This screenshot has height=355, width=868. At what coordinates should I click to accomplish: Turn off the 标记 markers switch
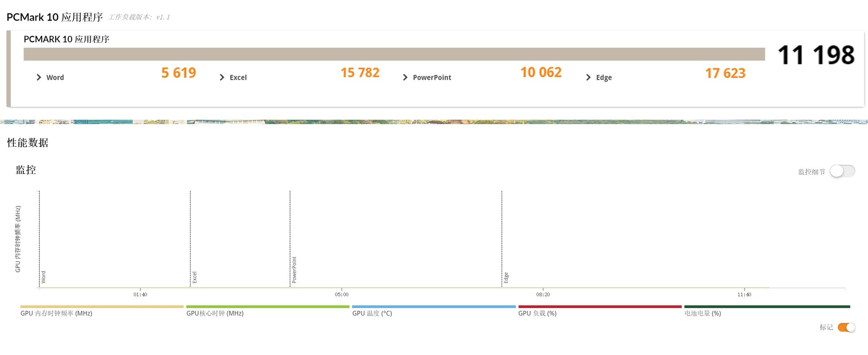(846, 327)
